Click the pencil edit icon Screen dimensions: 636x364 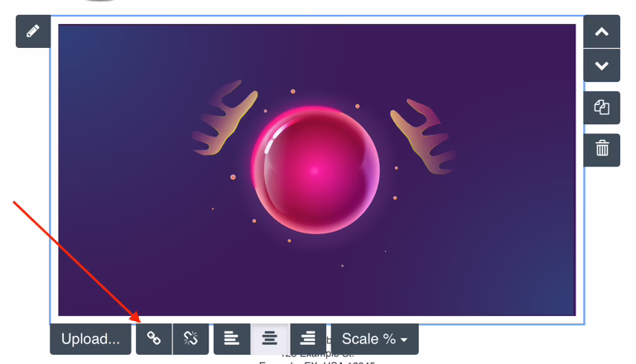click(x=33, y=31)
